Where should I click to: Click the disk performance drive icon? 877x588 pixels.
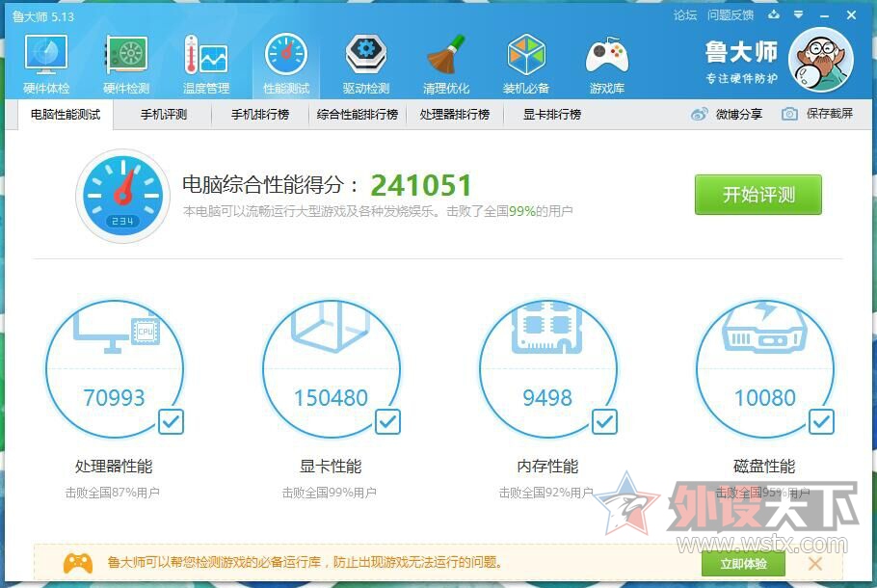(764, 329)
